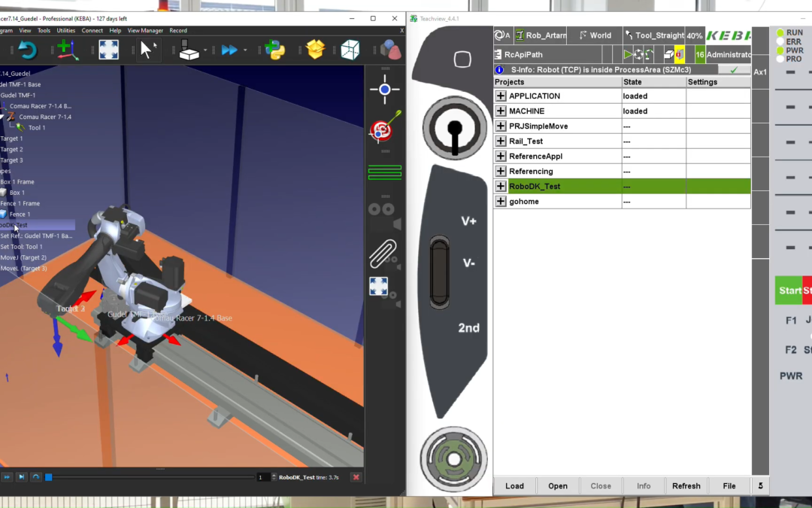Screen dimensions: 812x508
Task: Click the blue undo arrow in RoboDK toolbar
Action: pyautogui.click(x=27, y=50)
